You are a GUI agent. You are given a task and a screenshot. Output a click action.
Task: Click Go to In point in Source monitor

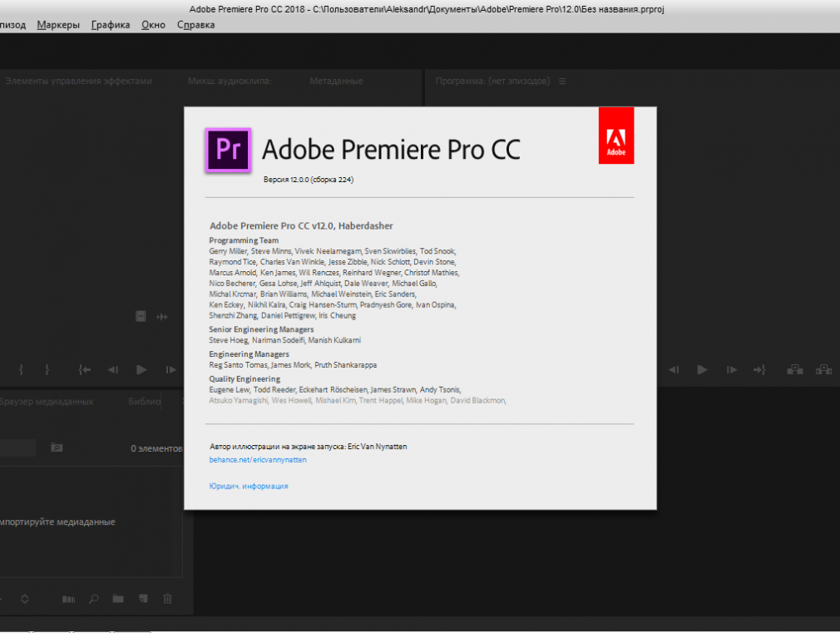(x=85, y=370)
